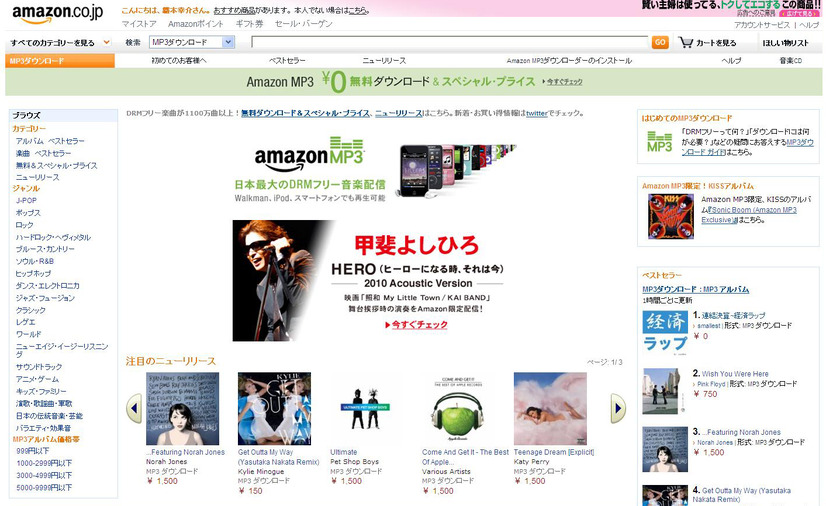Open 初めてのお客様へ menu item
826x506 pixels.
[x=179, y=61]
